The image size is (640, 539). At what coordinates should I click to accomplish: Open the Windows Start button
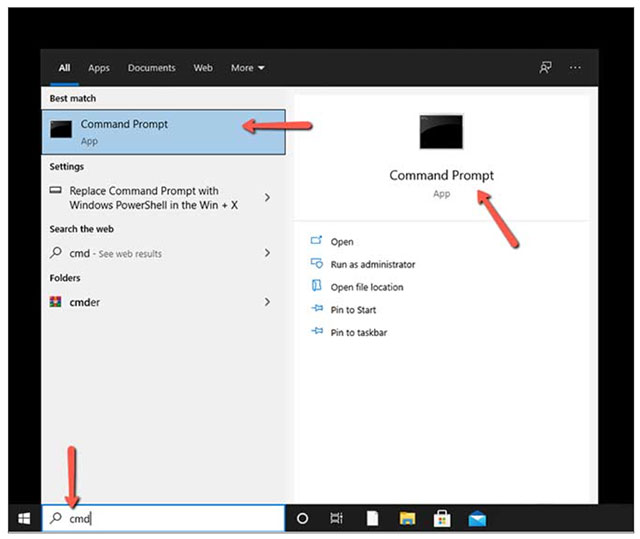(24, 519)
